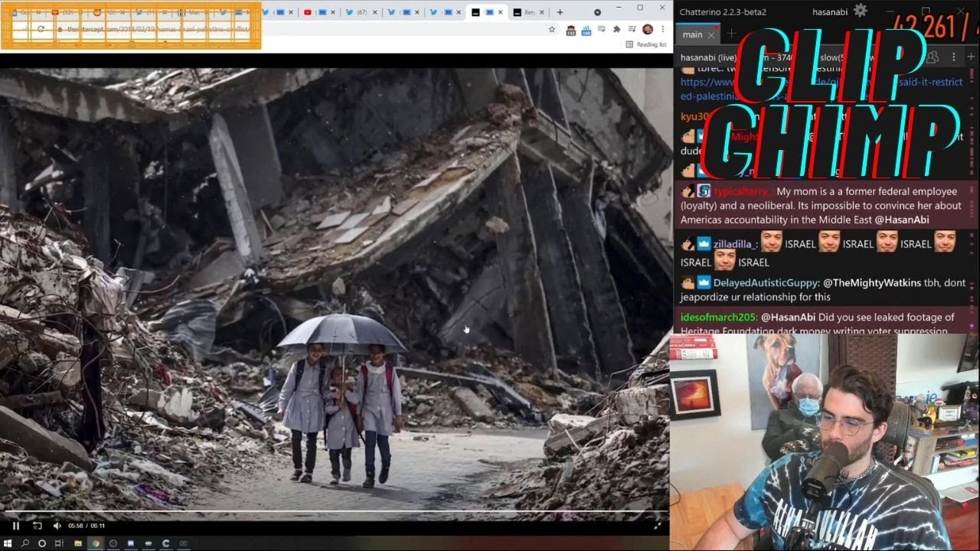
Task: Open Chrome tab search dropdown
Action: pos(597,12)
